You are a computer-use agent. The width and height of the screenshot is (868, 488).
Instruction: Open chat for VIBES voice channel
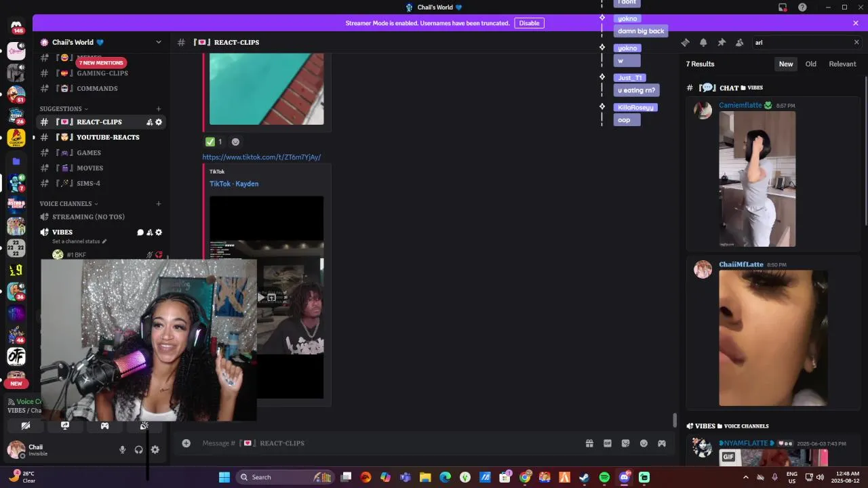140,232
